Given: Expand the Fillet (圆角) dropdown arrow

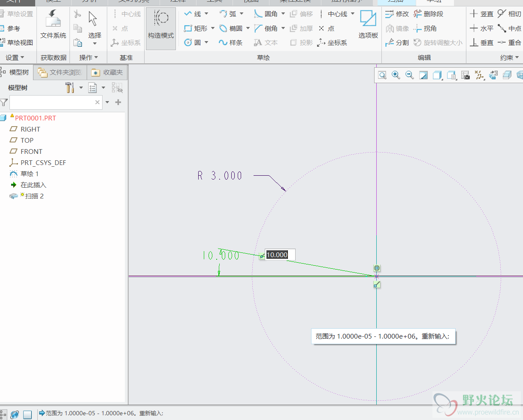Looking at the screenshot, I should [x=283, y=14].
